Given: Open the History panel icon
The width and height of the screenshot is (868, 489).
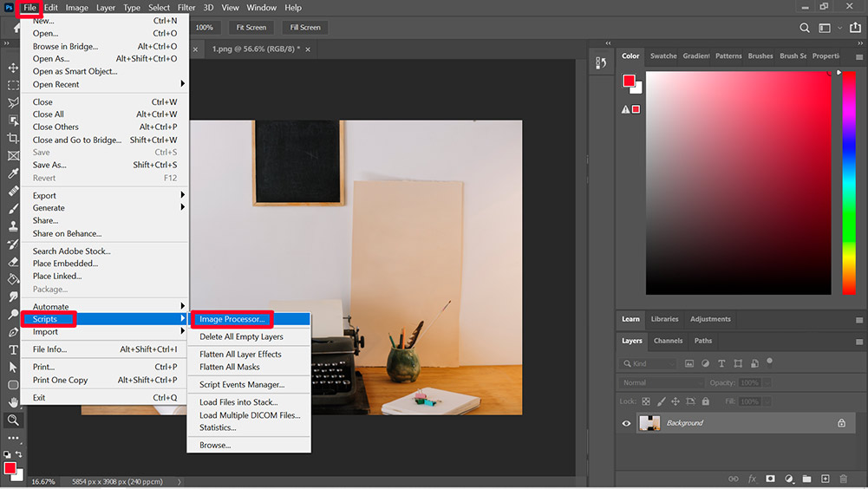Looking at the screenshot, I should tap(601, 63).
